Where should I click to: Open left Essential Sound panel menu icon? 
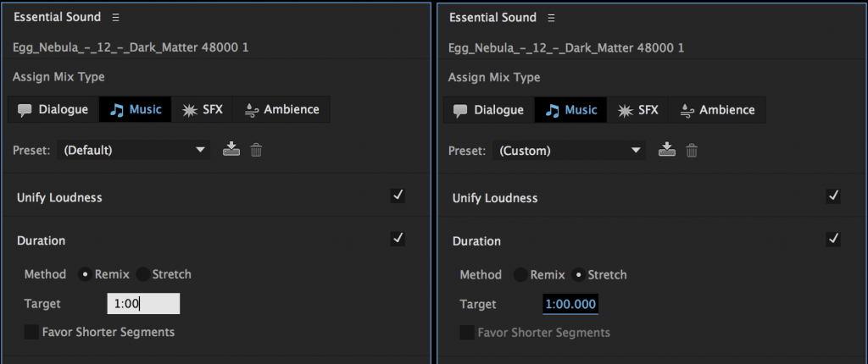(x=116, y=17)
